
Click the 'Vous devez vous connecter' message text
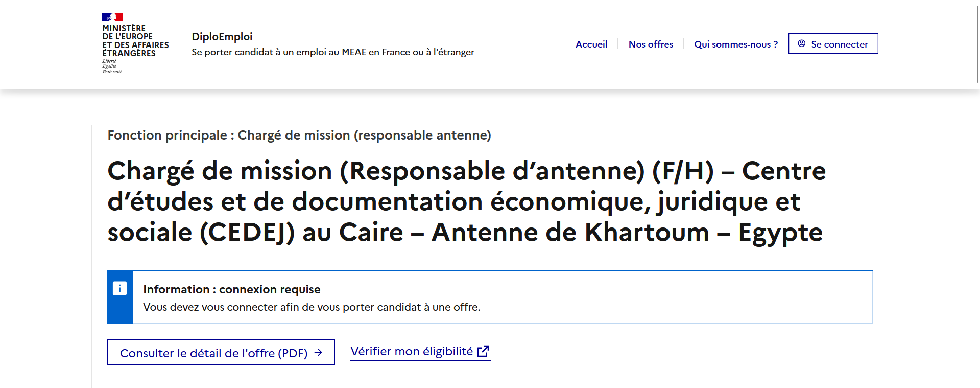tap(312, 307)
